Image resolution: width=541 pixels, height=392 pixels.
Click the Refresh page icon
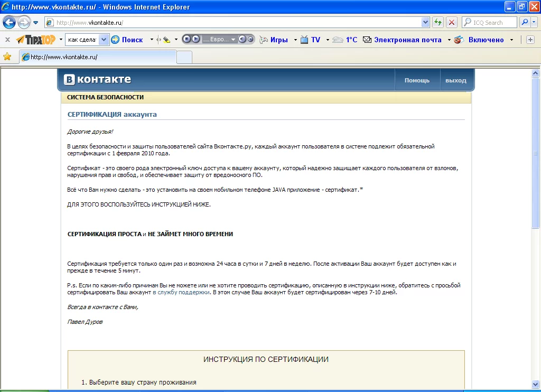(438, 22)
